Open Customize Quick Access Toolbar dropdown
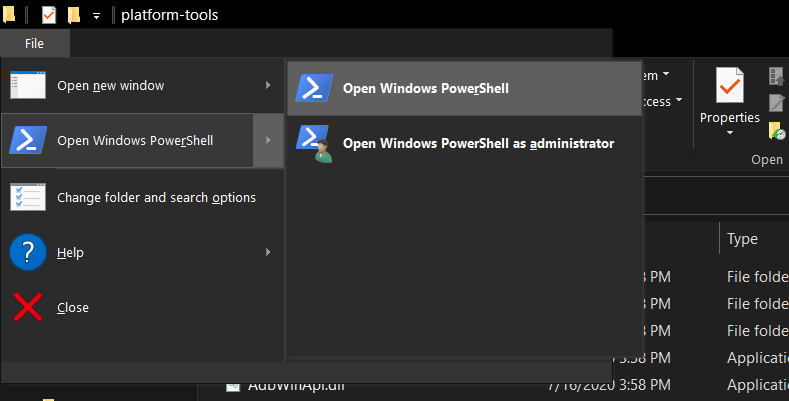 (96, 16)
